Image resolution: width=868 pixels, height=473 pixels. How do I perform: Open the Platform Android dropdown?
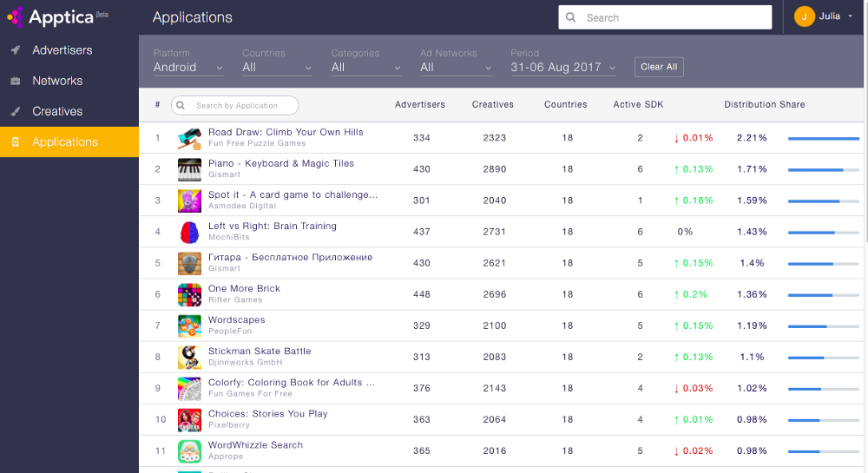tap(188, 68)
